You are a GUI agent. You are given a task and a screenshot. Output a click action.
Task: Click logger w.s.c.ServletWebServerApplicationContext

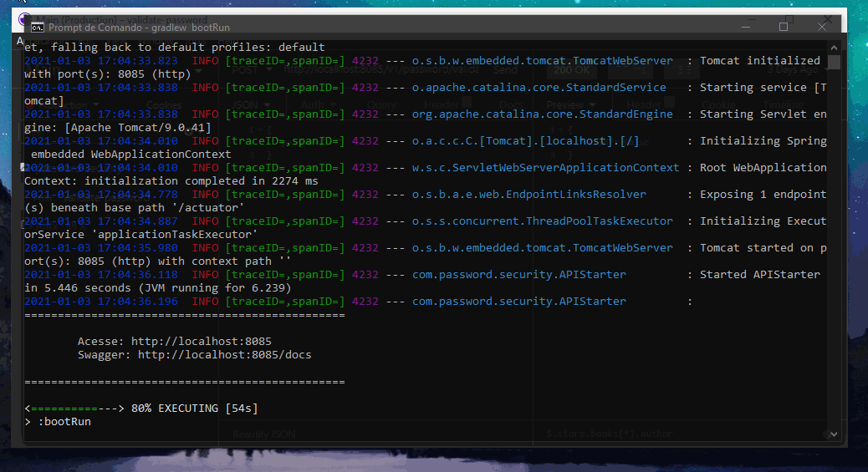(546, 168)
